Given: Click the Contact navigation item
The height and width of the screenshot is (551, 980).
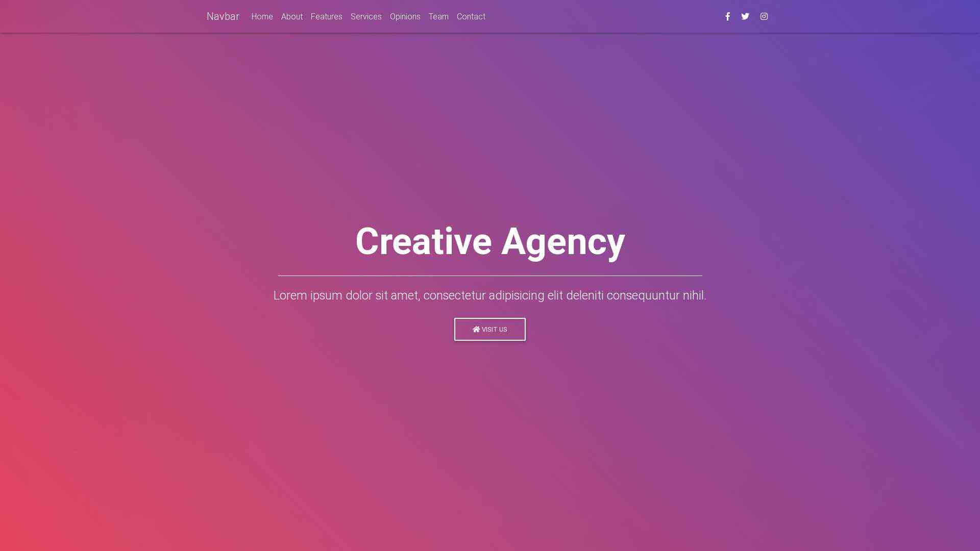Looking at the screenshot, I should [471, 16].
